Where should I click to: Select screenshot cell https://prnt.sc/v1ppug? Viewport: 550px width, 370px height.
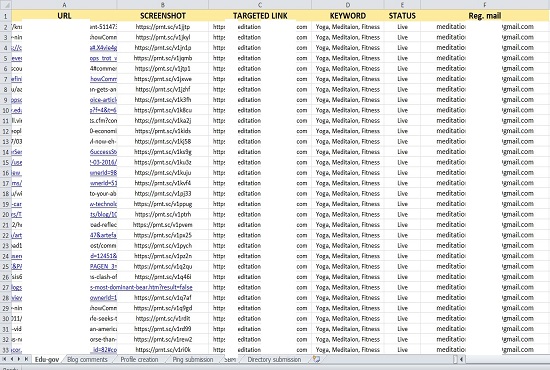(162, 204)
